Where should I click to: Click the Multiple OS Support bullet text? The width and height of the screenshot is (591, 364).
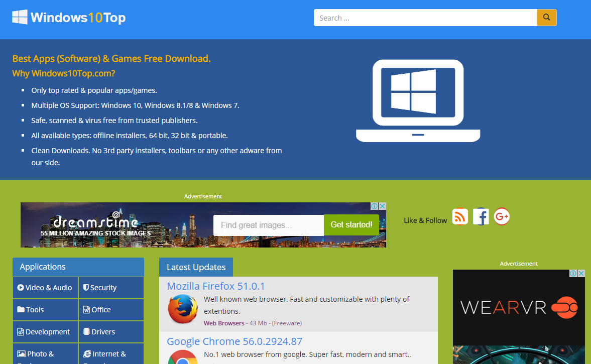point(135,105)
